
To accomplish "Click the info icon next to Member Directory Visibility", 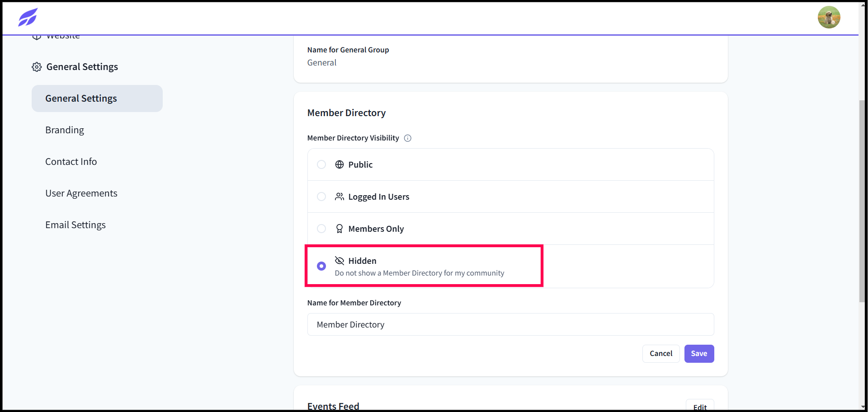I will point(408,138).
